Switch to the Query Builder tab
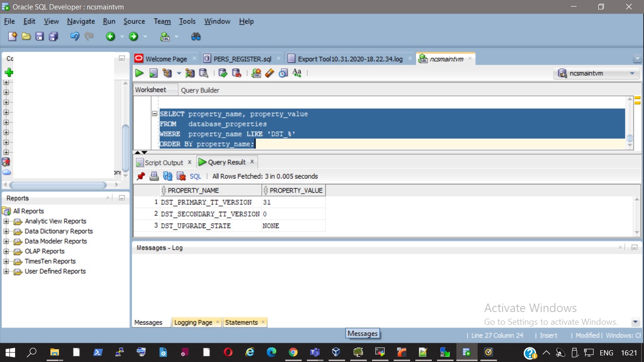The width and height of the screenshot is (644, 362). [x=200, y=90]
